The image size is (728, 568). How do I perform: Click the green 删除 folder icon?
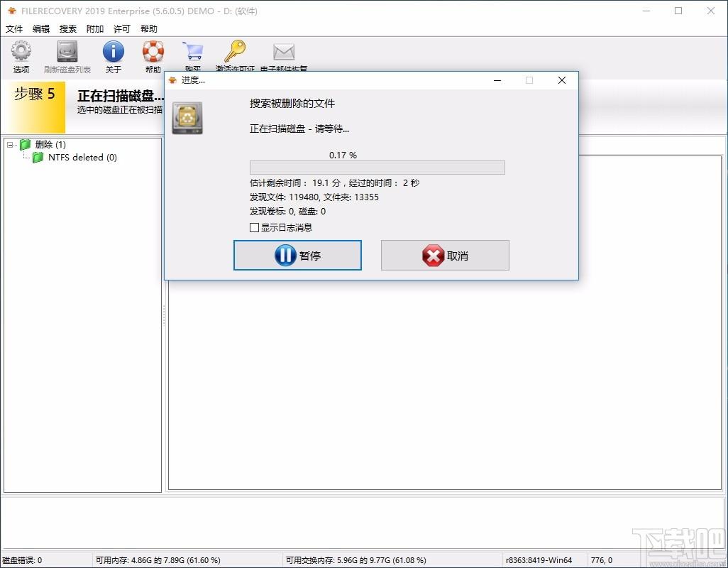(25, 144)
